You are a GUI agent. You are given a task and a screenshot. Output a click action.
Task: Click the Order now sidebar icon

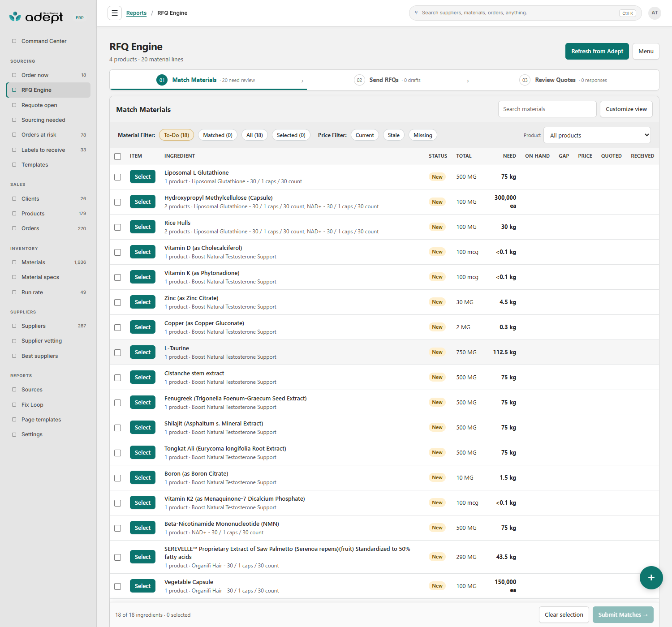tap(14, 75)
